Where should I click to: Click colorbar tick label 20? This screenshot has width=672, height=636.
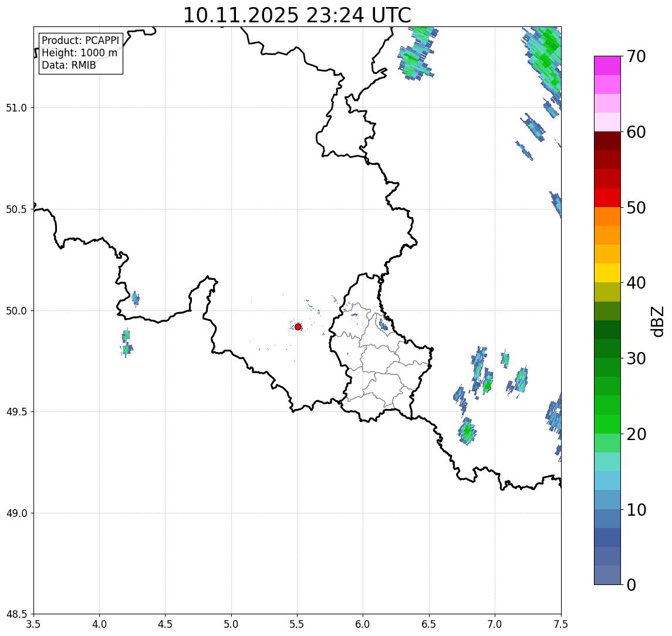pos(636,434)
